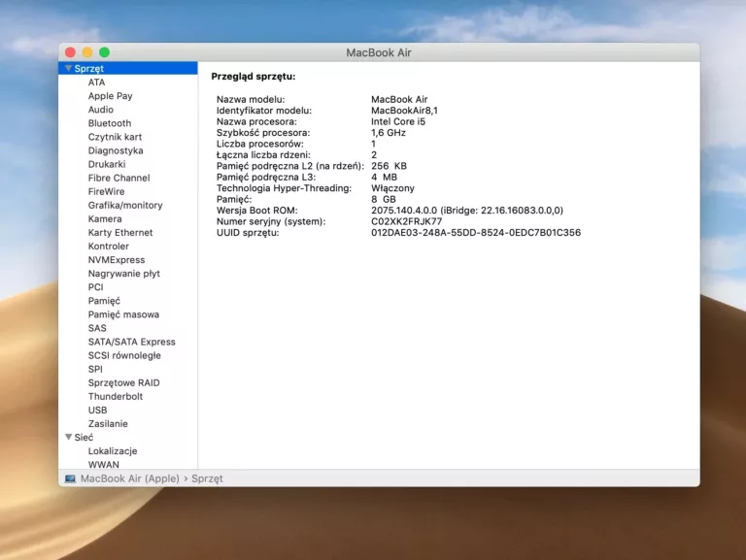Click the 4 MB L3 cache value

click(384, 178)
